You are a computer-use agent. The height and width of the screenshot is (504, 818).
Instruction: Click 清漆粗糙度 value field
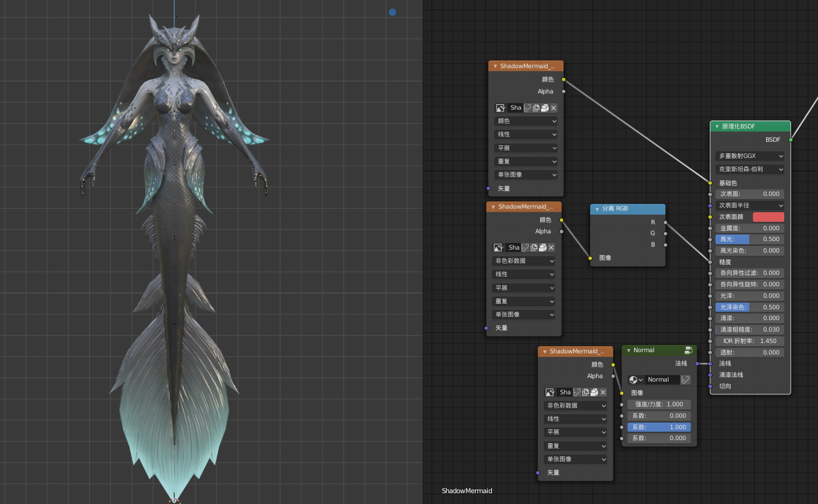coord(750,330)
